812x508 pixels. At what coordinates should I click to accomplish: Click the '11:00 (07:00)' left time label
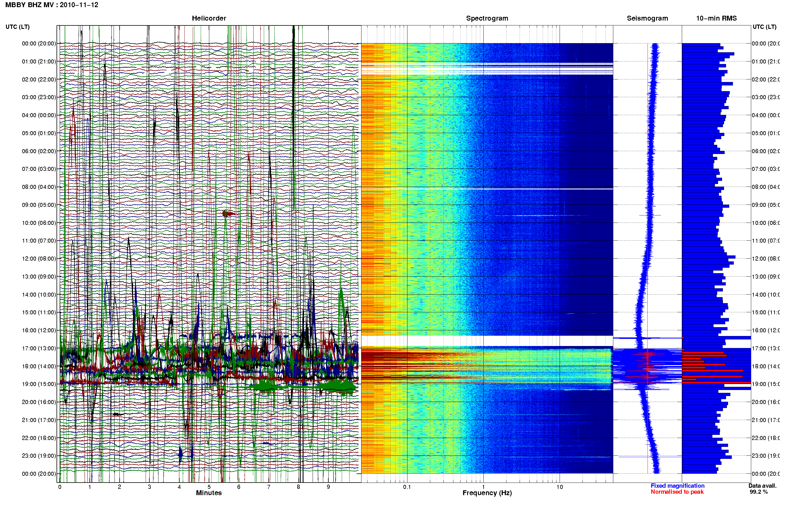tap(39, 241)
